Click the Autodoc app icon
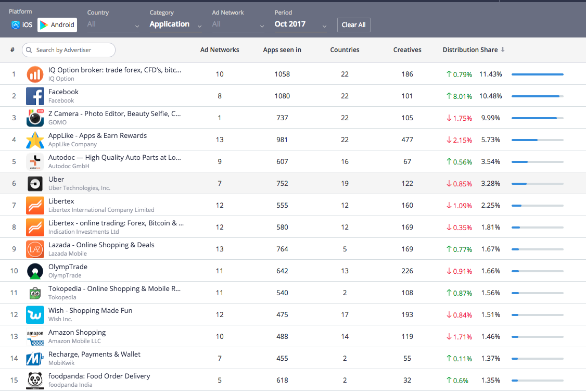The image size is (586, 392). (35, 161)
